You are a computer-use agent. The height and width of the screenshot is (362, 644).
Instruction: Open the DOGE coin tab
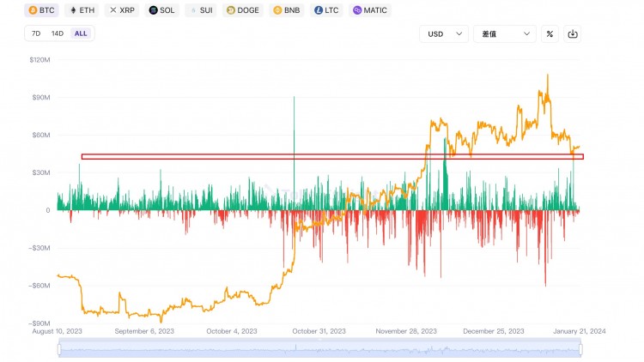[x=243, y=10]
